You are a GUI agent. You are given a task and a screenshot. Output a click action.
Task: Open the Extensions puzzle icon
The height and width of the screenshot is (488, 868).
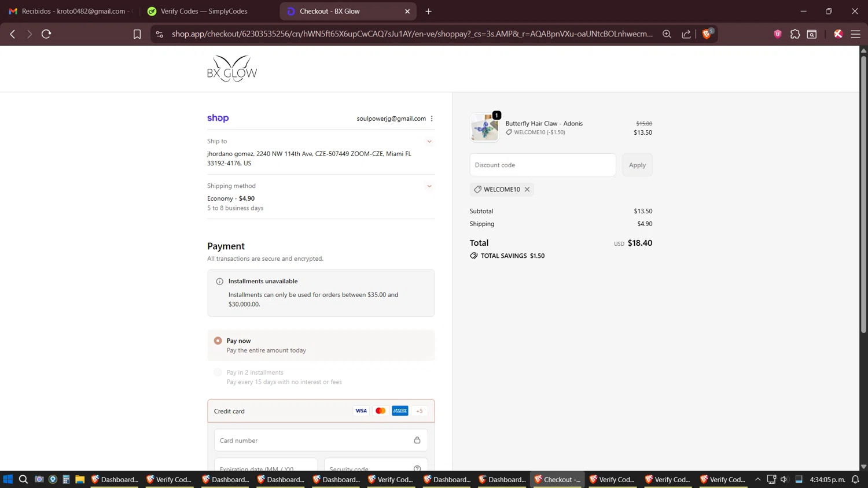tap(795, 34)
